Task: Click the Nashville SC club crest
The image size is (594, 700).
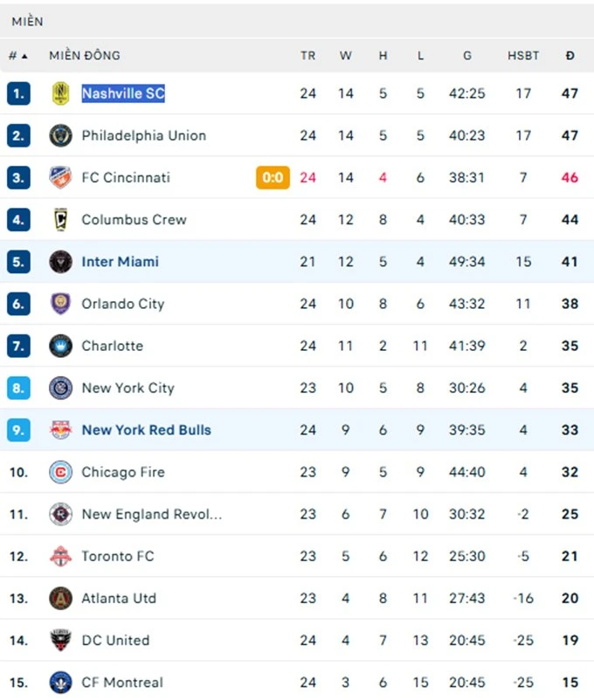Action: [x=60, y=93]
